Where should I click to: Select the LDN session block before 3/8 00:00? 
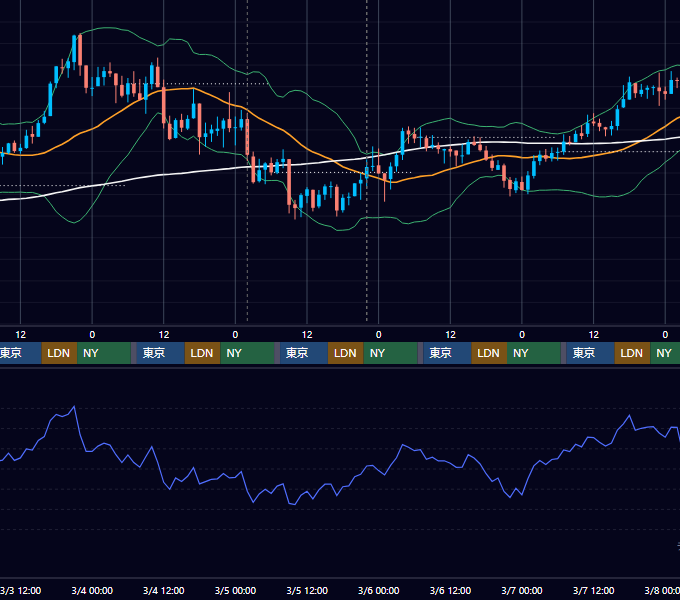coord(632,353)
